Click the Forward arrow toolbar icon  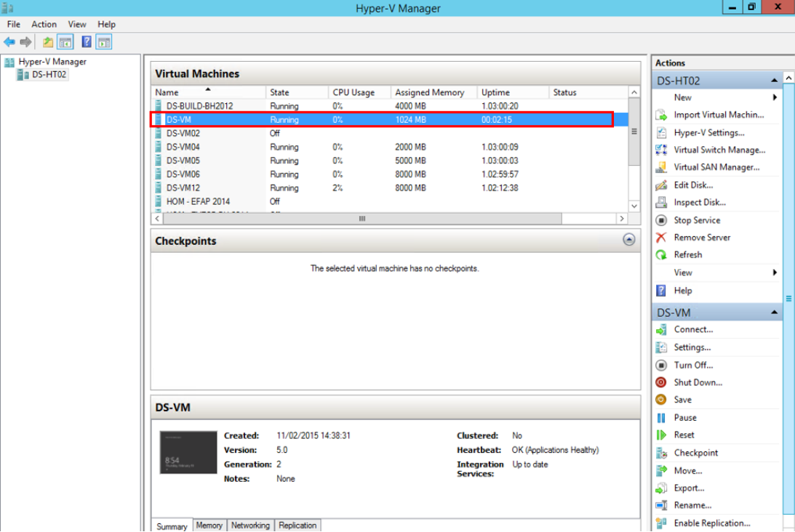[25, 42]
